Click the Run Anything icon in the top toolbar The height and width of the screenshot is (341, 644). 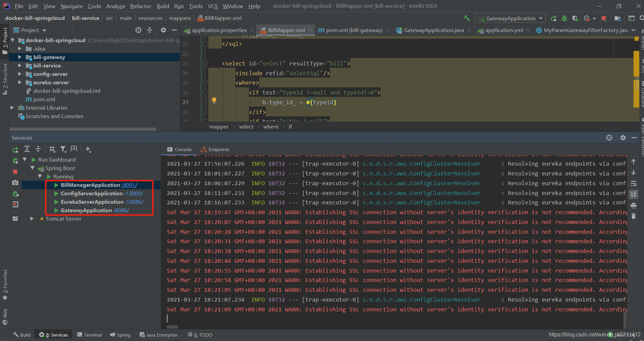click(x=631, y=18)
